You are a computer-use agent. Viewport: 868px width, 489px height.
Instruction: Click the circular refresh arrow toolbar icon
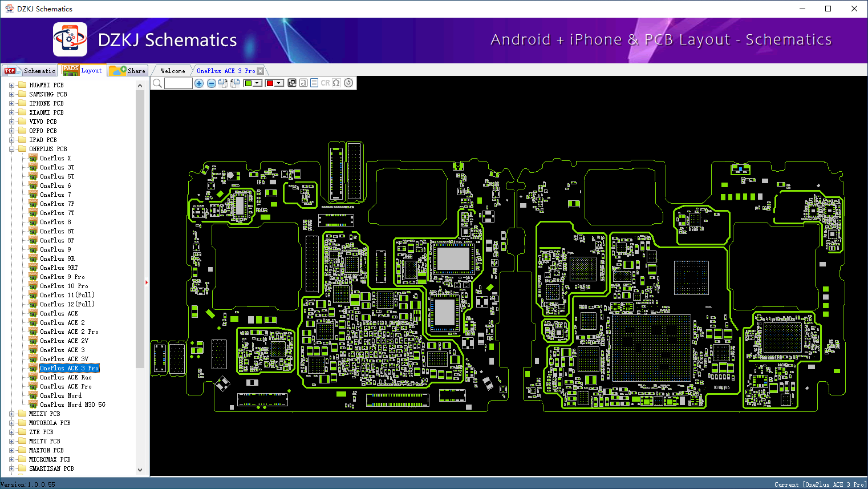click(x=348, y=83)
